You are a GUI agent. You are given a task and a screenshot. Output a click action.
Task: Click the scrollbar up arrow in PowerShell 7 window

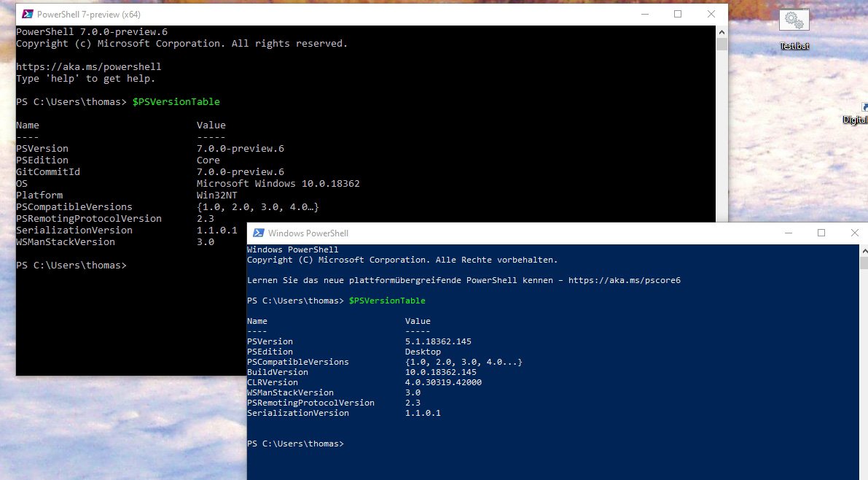(x=722, y=31)
